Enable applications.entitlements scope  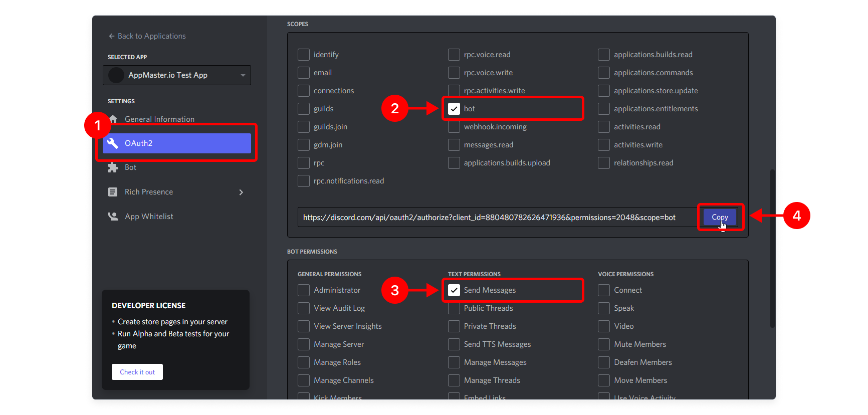[x=604, y=109]
